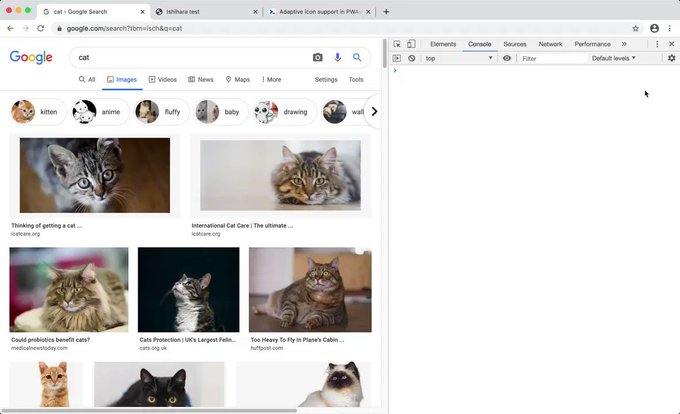Switch to the Performance tab
The height and width of the screenshot is (414, 680).
tap(592, 44)
